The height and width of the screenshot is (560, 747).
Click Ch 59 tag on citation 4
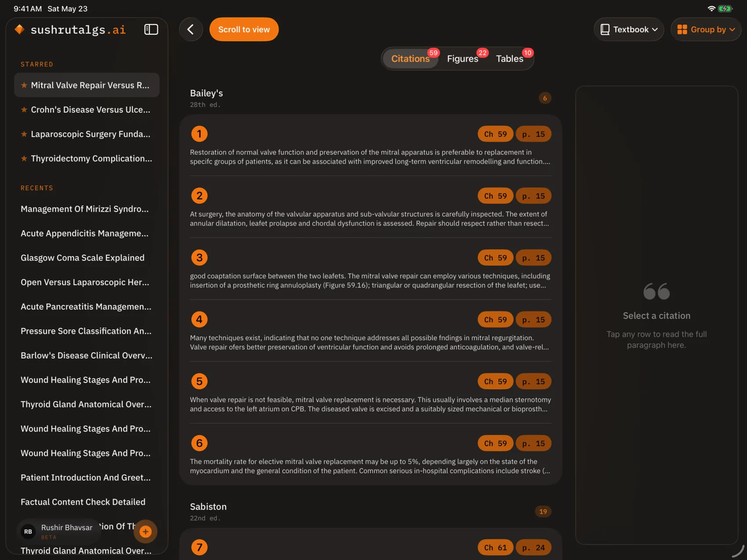(495, 319)
